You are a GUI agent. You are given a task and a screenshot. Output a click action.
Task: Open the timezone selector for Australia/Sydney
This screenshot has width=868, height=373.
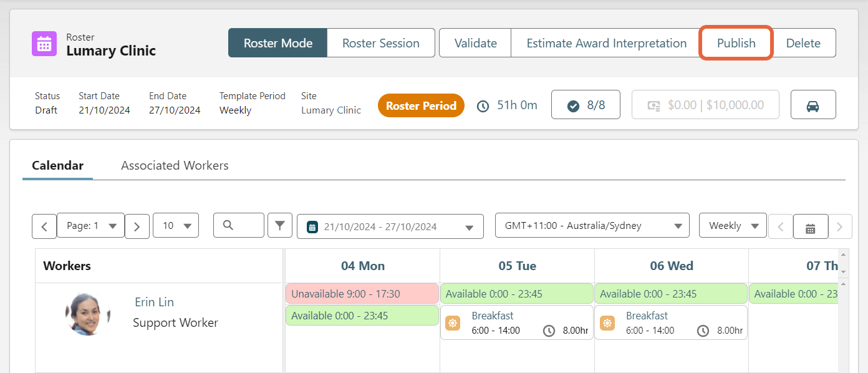[592, 226]
